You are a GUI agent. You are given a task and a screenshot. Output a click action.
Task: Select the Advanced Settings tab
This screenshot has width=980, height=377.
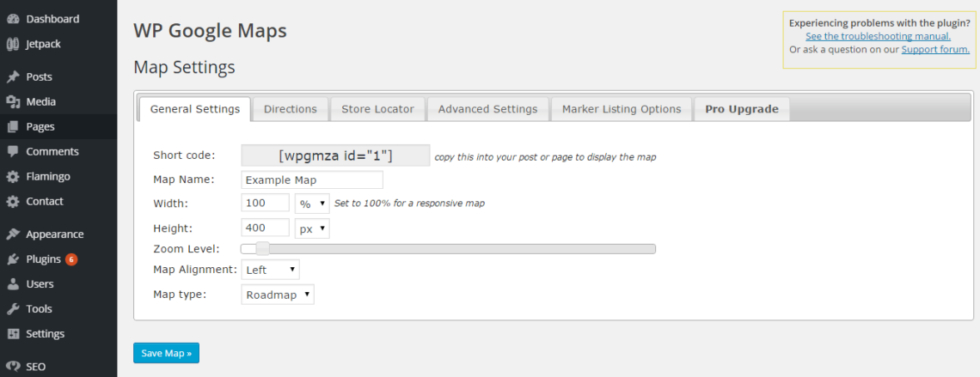click(x=487, y=109)
